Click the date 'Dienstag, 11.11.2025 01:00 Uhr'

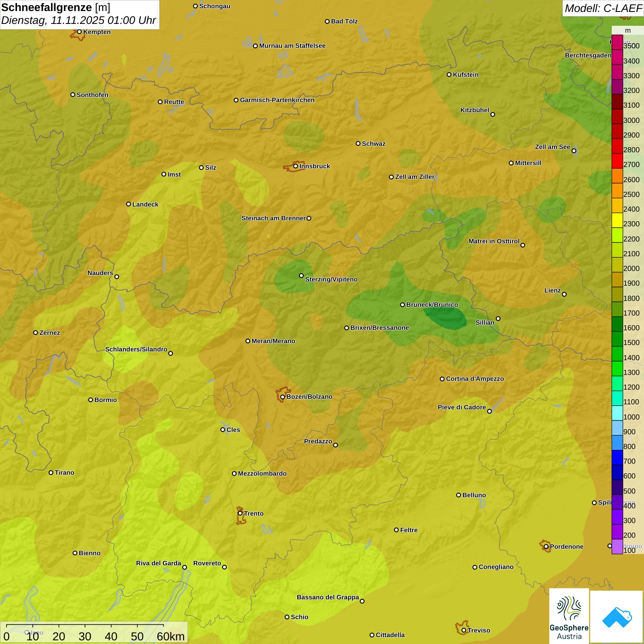pos(79,20)
